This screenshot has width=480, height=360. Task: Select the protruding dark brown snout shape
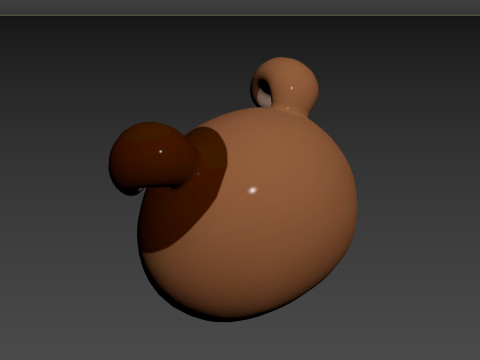(x=153, y=159)
